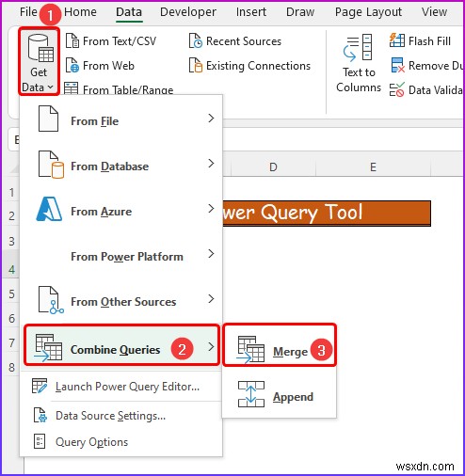Select row 5 header
This screenshot has width=465, height=476.
tap(11, 294)
